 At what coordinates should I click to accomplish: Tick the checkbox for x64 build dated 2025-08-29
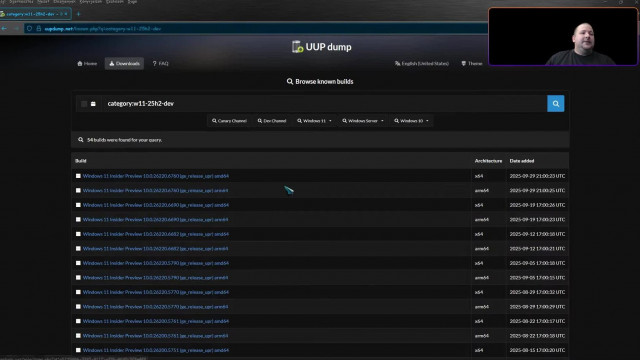[x=78, y=292]
